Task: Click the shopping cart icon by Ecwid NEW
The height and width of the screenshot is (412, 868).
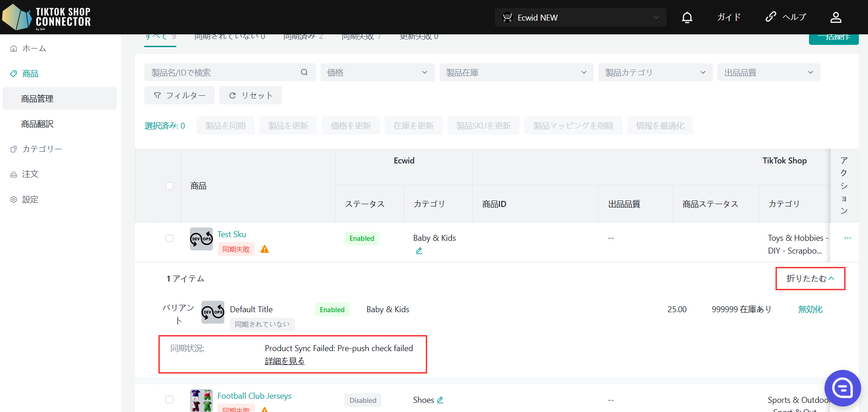Action: pos(507,17)
